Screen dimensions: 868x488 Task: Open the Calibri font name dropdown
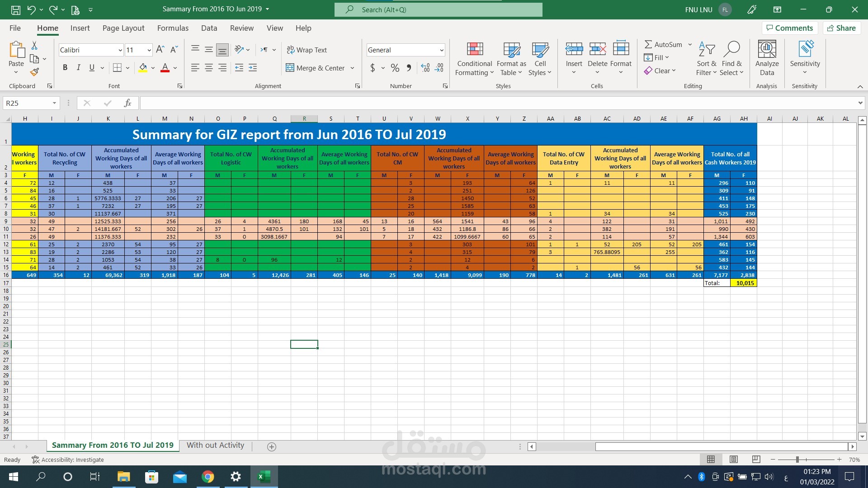click(x=120, y=50)
